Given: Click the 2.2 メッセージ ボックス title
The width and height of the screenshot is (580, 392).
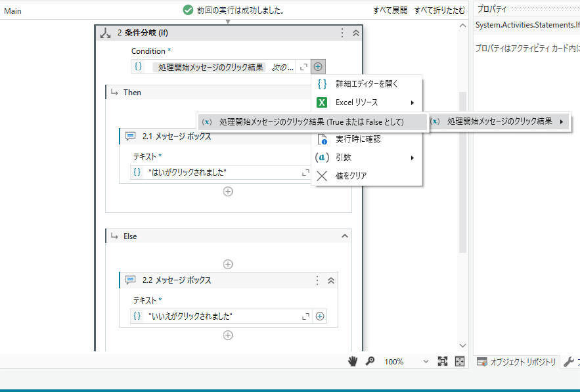Looking at the screenshot, I should point(177,280).
